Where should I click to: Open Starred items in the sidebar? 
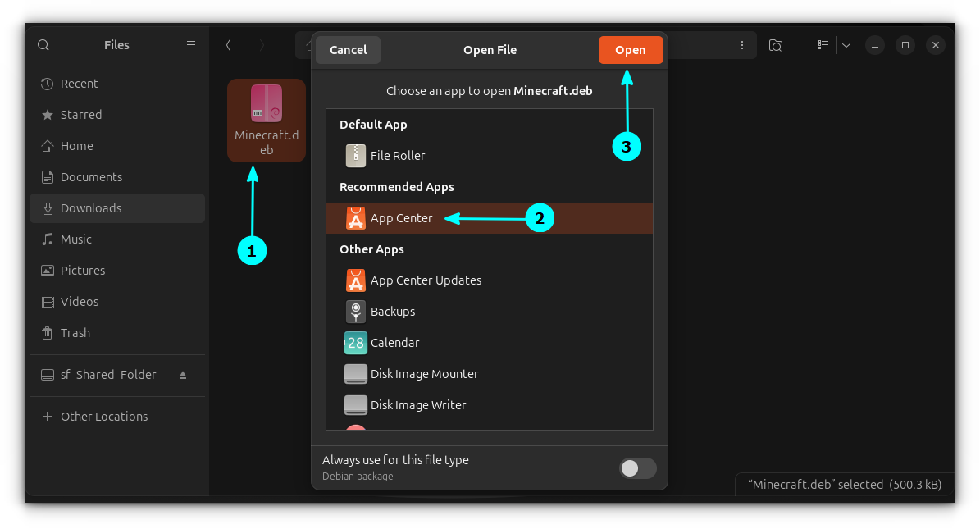tap(117, 115)
